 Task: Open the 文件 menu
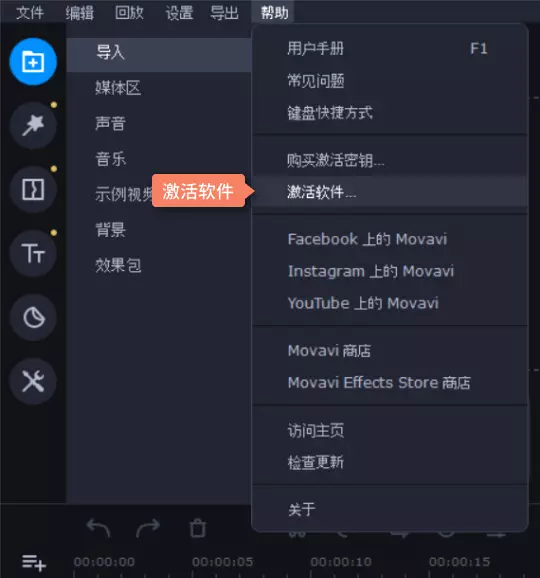coord(30,13)
